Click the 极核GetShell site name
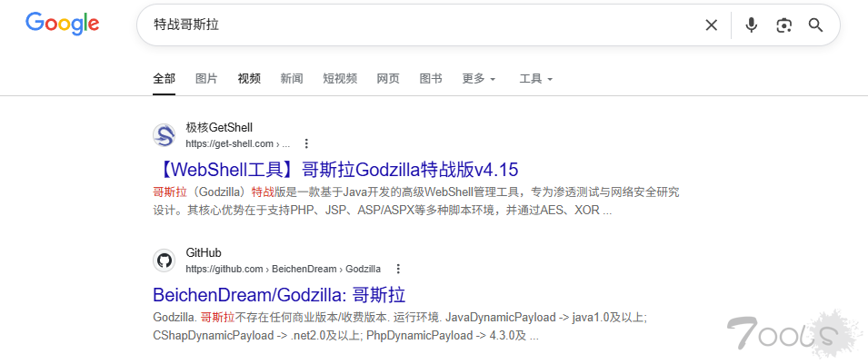 tap(219, 128)
